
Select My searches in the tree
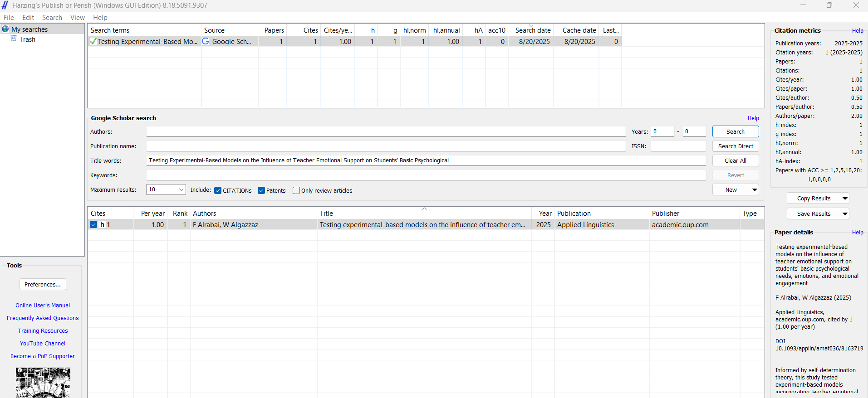coord(29,29)
